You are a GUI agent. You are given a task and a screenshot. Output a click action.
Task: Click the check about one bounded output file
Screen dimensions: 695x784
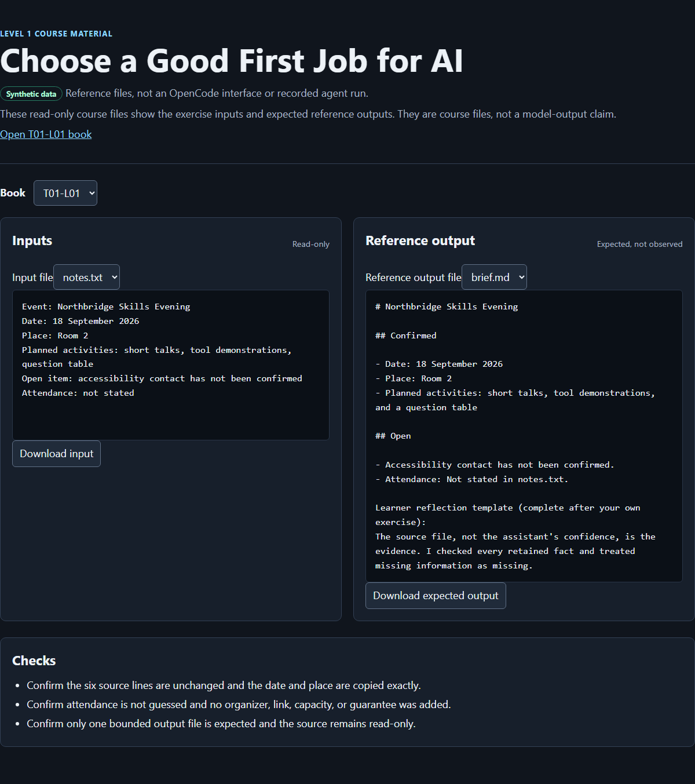221,724
